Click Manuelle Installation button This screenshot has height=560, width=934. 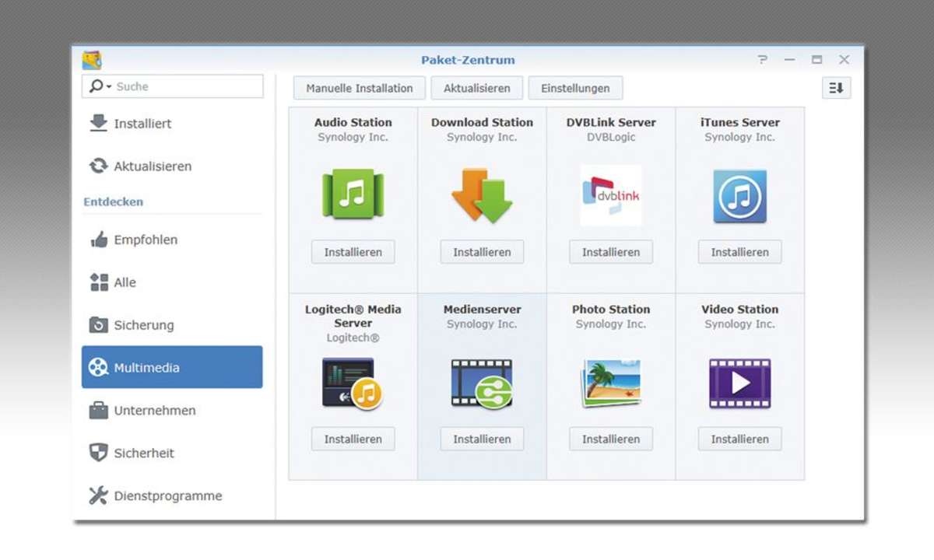click(x=360, y=88)
